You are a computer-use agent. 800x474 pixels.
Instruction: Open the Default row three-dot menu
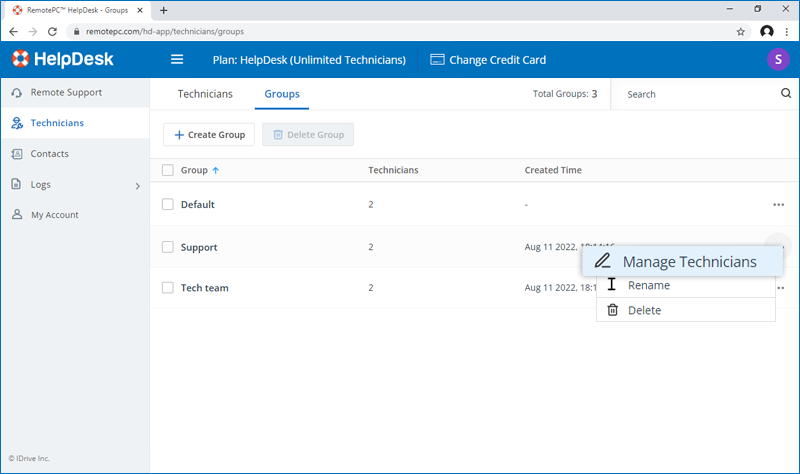[778, 205]
